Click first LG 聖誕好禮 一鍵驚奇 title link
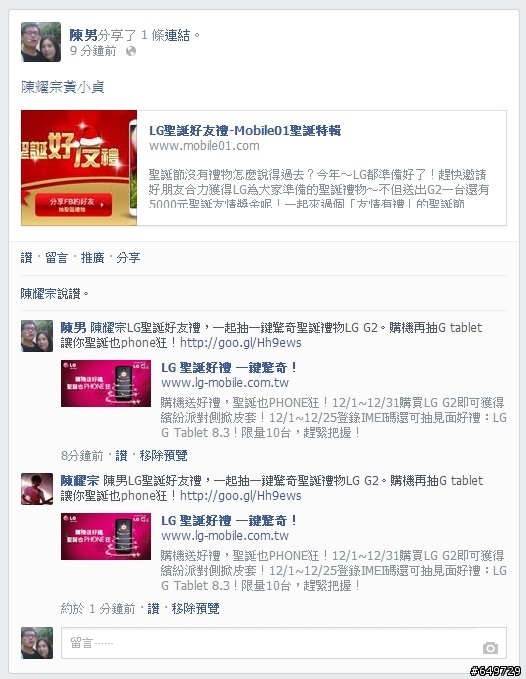 coord(229,368)
